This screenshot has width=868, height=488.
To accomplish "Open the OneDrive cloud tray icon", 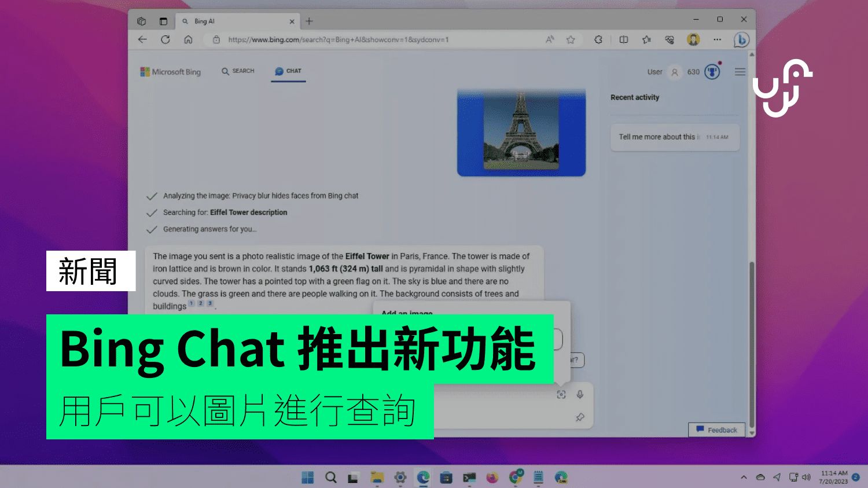I will (760, 478).
